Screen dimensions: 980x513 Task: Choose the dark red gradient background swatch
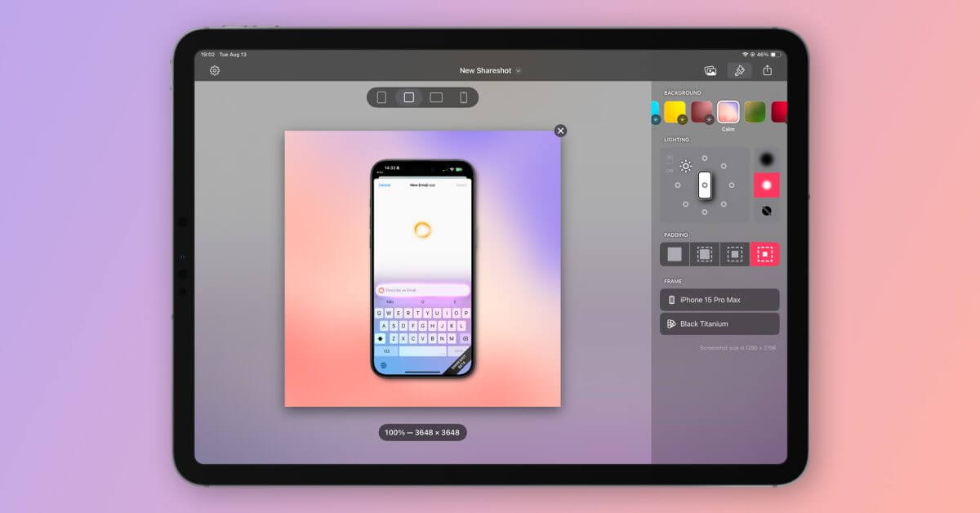(x=702, y=112)
